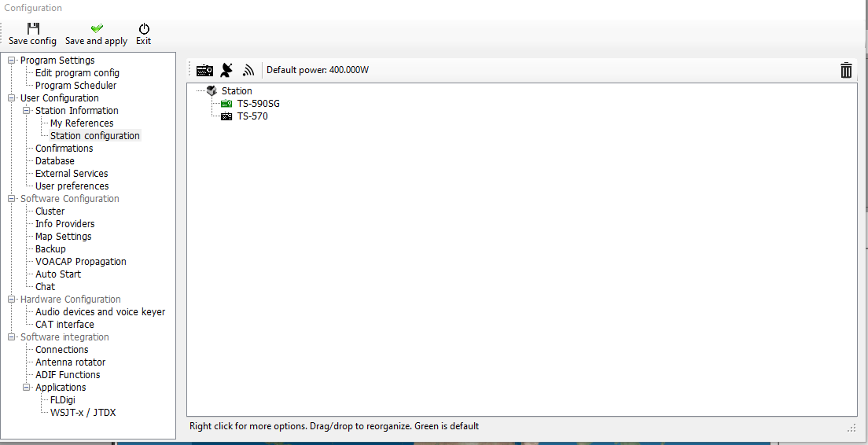The width and height of the screenshot is (868, 445).
Task: Open FLDigi application settings
Action: click(x=63, y=400)
